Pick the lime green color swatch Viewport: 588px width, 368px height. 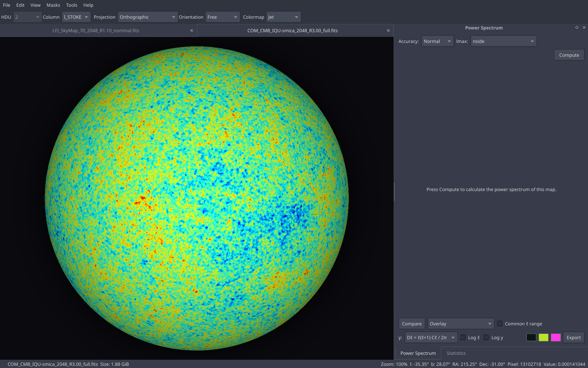[543, 337]
